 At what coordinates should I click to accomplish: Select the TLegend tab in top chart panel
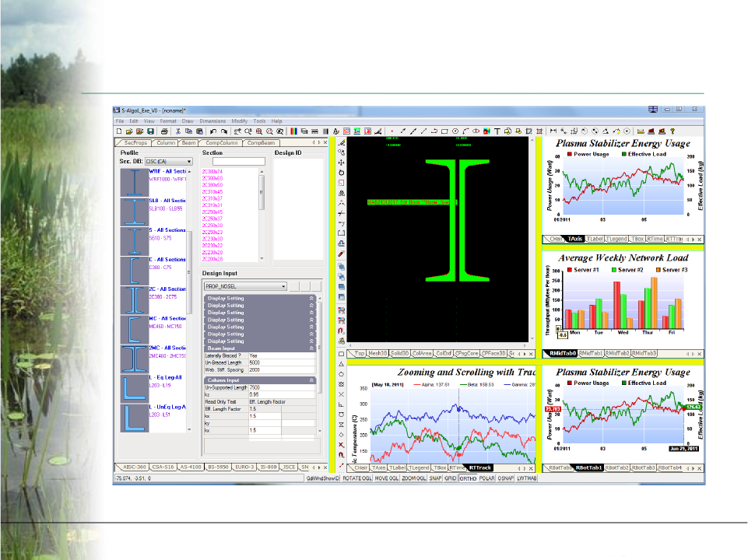point(616,240)
